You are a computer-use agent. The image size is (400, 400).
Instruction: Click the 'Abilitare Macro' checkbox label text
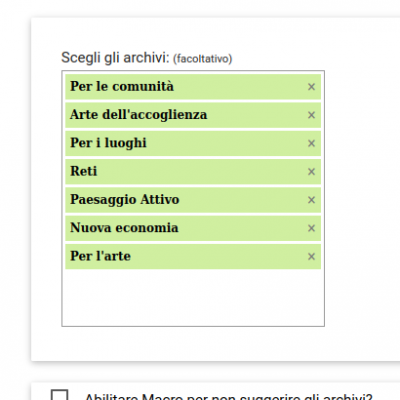click(228, 397)
